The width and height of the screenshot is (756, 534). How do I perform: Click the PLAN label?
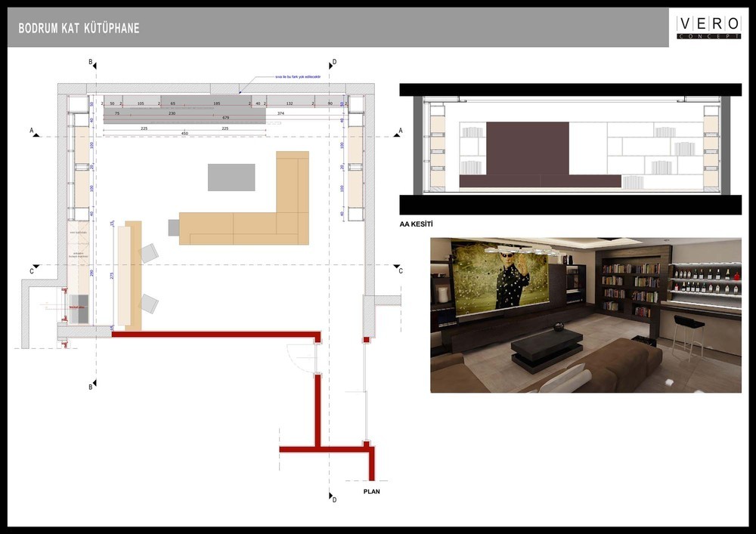[x=370, y=491]
